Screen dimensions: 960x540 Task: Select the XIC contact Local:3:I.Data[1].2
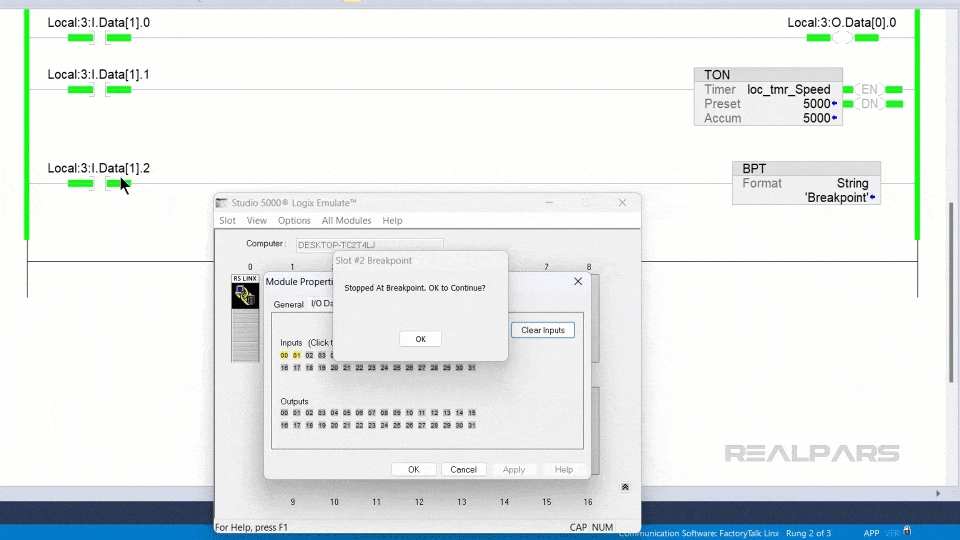[x=99, y=184]
